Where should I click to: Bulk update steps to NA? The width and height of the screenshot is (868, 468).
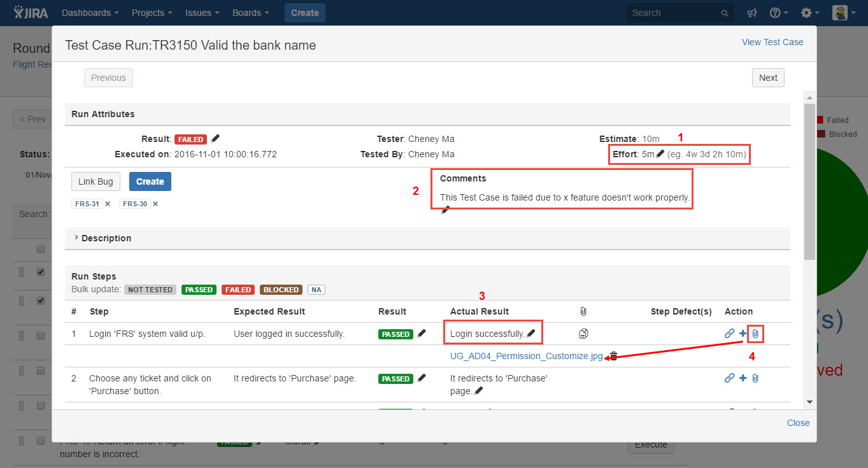pyautogui.click(x=317, y=290)
